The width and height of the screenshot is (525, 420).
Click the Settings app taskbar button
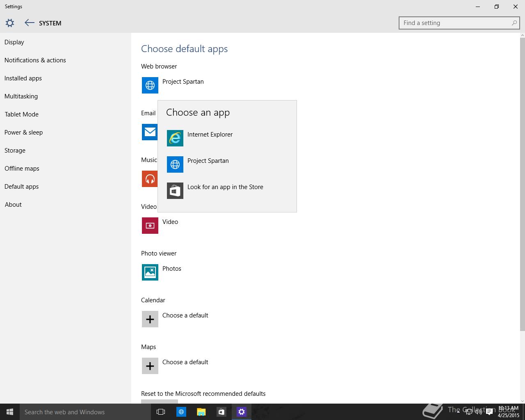pyautogui.click(x=241, y=412)
